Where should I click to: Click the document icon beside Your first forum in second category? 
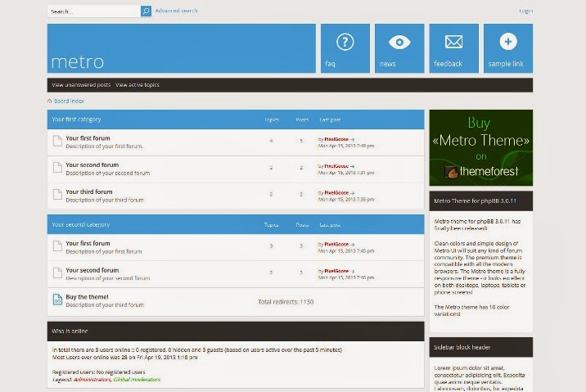point(57,246)
